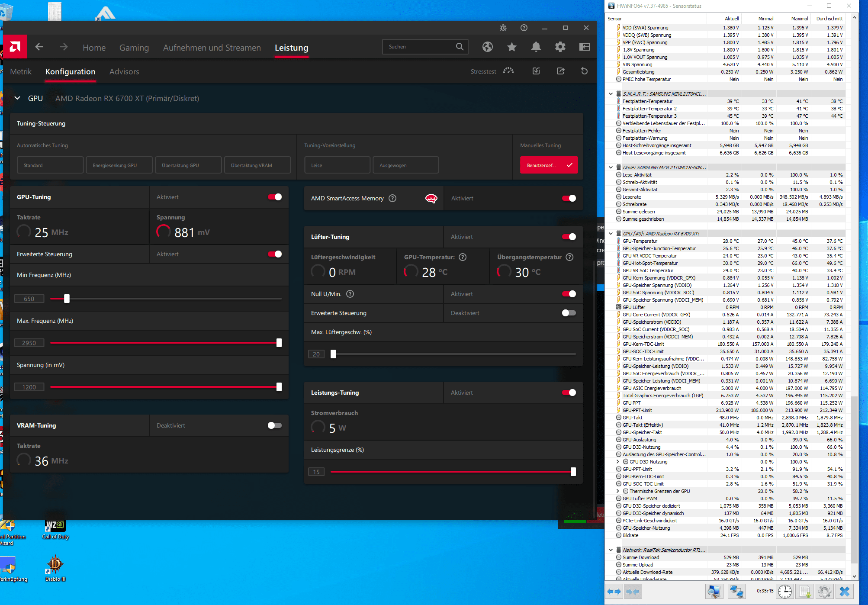Collapse Drive SAMSUNG sensor group
The image size is (868, 605).
click(611, 167)
